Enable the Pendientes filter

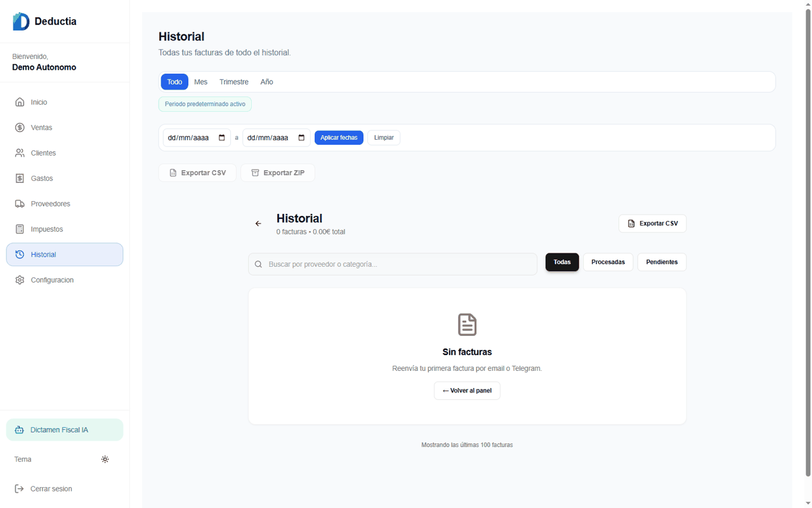coord(662,262)
